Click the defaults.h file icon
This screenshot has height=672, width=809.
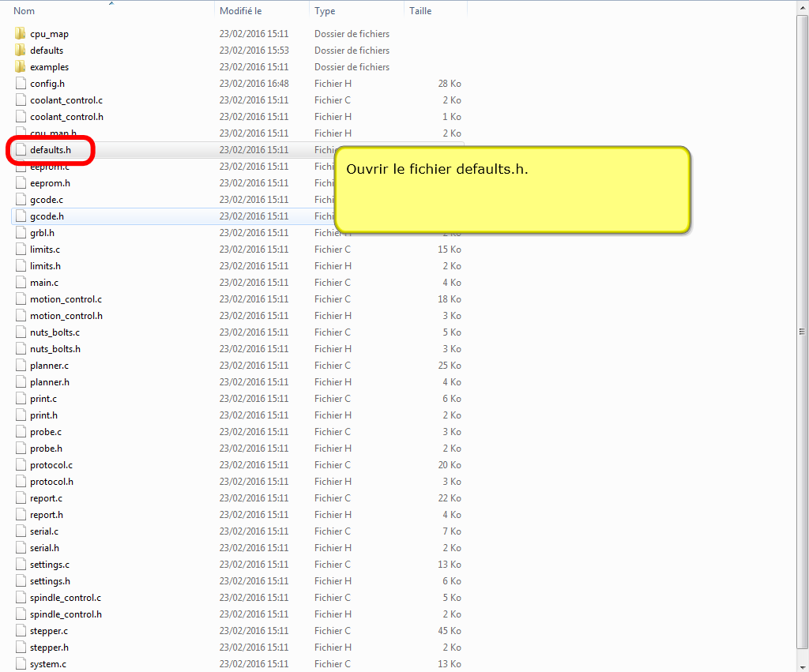pos(21,150)
